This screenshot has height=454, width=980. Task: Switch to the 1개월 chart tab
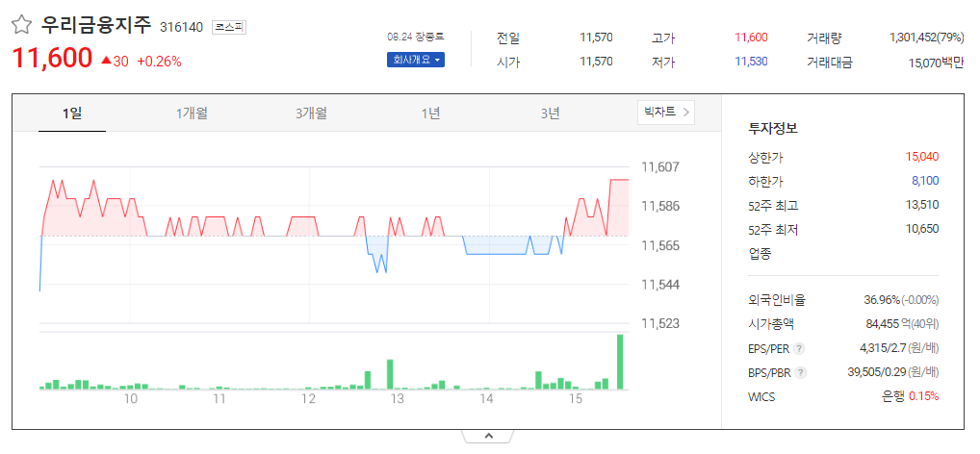tap(192, 113)
